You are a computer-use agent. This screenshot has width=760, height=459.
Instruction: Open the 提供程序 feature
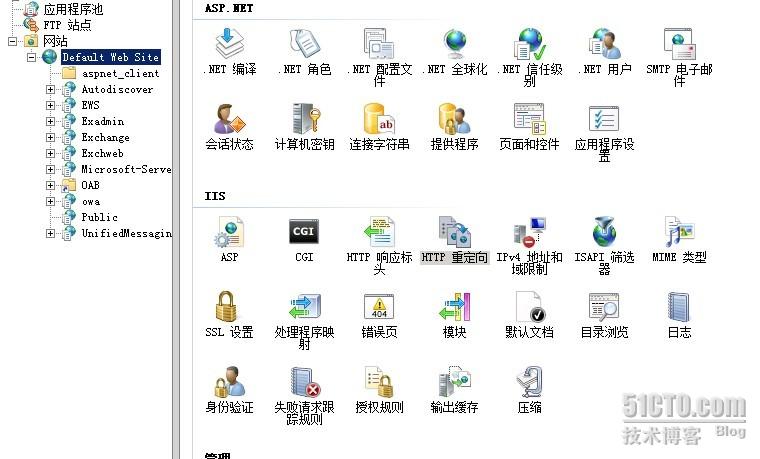[x=455, y=127]
